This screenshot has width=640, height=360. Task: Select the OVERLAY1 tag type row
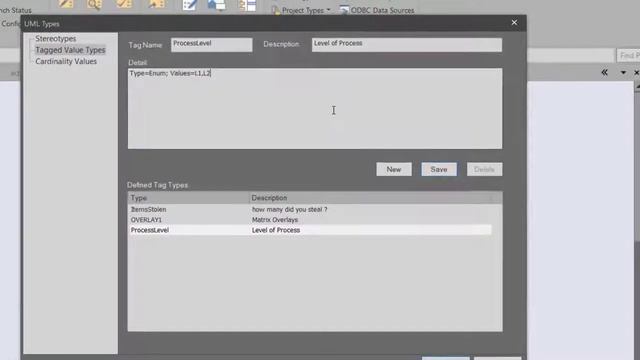click(x=310, y=220)
